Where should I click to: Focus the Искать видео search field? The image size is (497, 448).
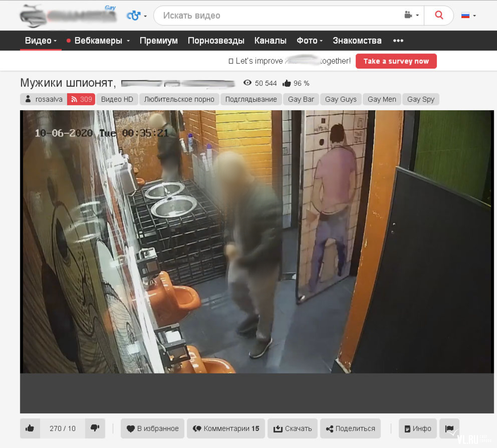coord(277,16)
